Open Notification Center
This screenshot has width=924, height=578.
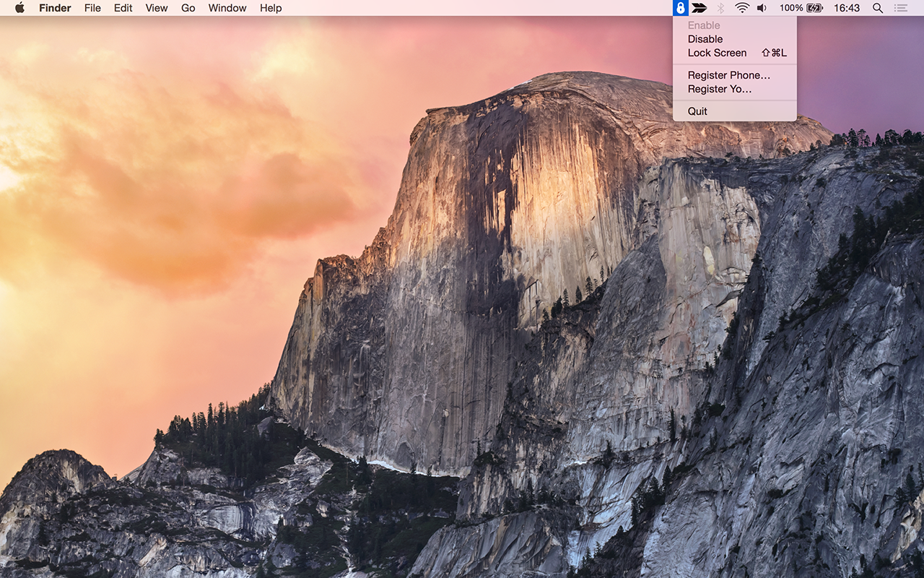(900, 8)
